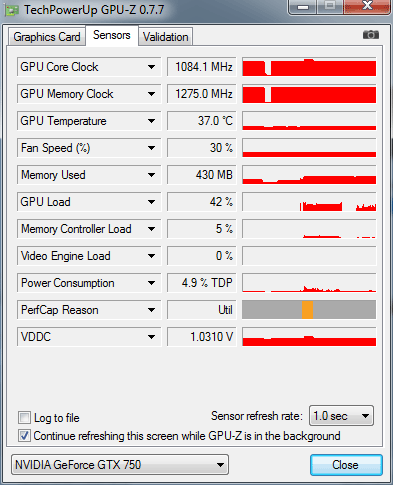
Task: Open the GPU Core Clock dropdown arrow
Action: [x=151, y=67]
